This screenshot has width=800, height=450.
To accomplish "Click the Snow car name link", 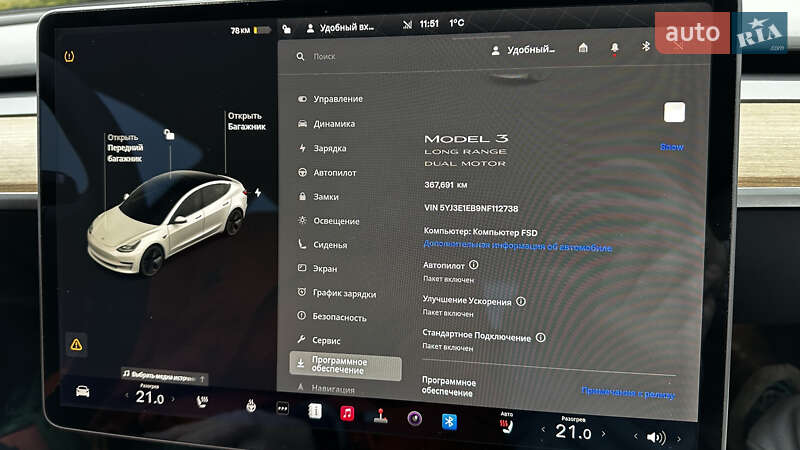I will (x=671, y=147).
